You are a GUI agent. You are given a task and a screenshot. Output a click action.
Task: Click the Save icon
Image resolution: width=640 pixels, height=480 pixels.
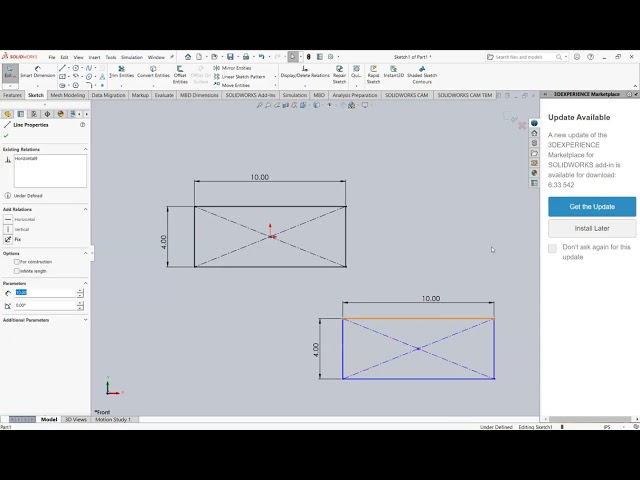[x=230, y=57]
